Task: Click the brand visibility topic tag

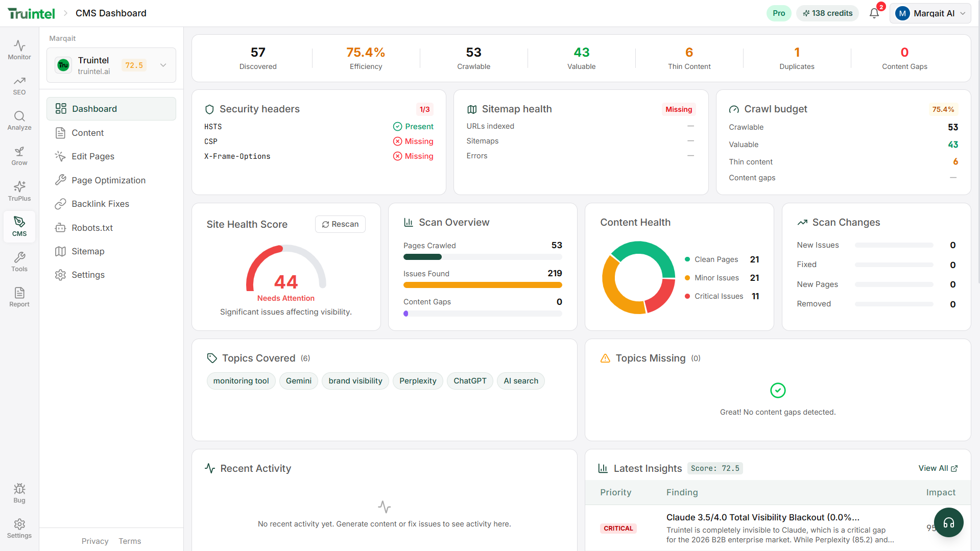Action: 355,381
